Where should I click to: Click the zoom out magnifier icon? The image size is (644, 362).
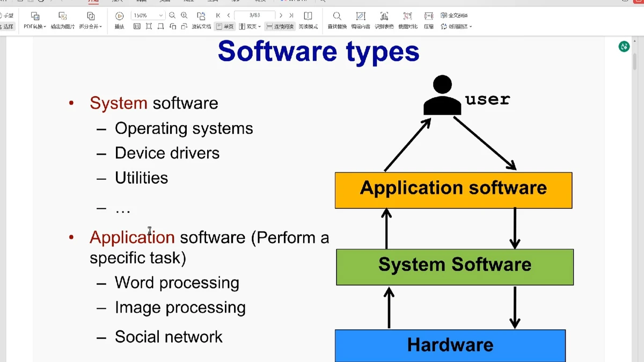[x=172, y=16]
